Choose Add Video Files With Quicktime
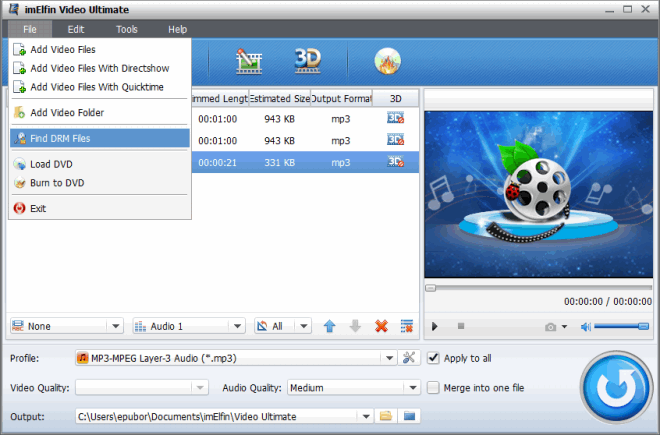660x435 pixels. 100,87
